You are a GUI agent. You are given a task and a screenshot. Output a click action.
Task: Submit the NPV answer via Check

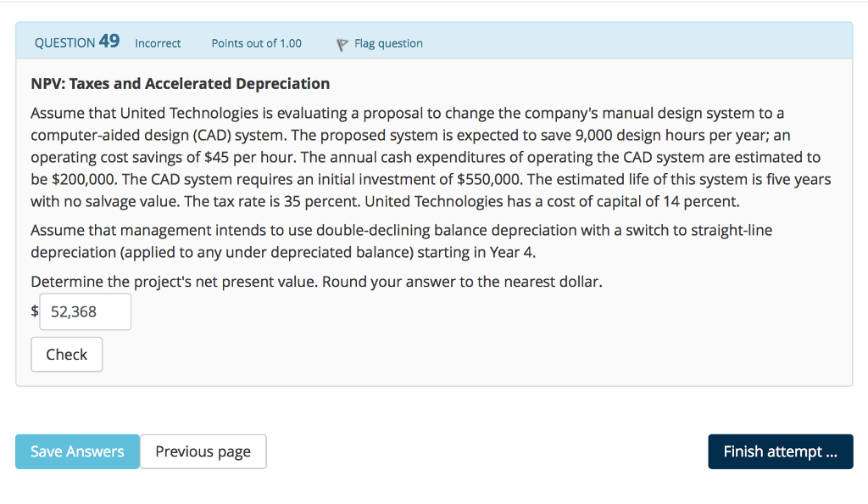click(x=66, y=354)
